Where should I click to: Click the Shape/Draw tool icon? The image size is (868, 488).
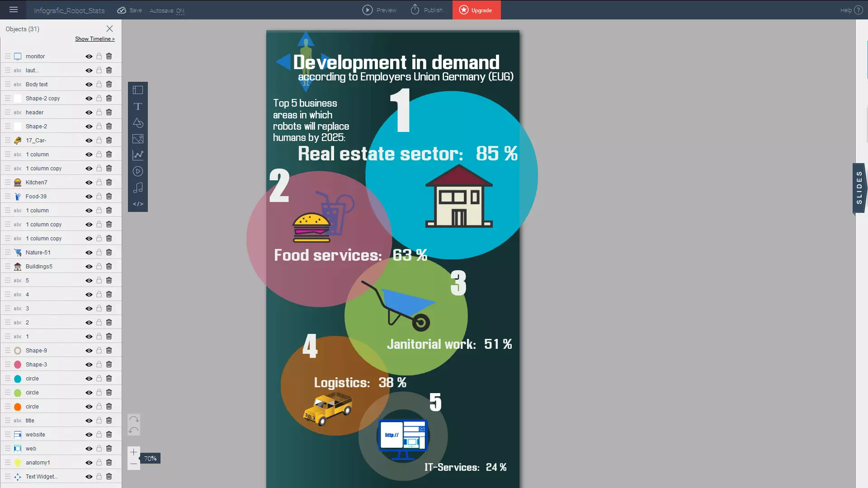tap(138, 122)
